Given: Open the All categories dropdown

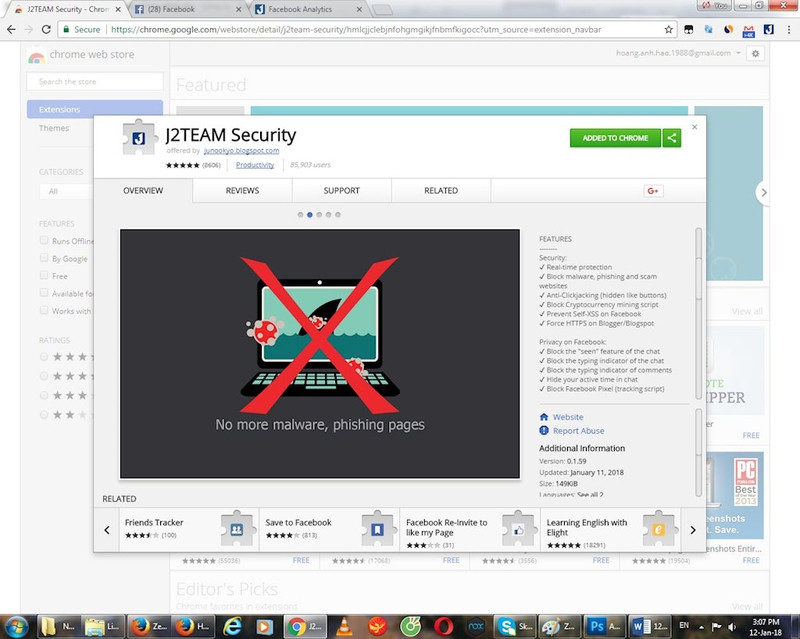Looking at the screenshot, I should [x=55, y=191].
